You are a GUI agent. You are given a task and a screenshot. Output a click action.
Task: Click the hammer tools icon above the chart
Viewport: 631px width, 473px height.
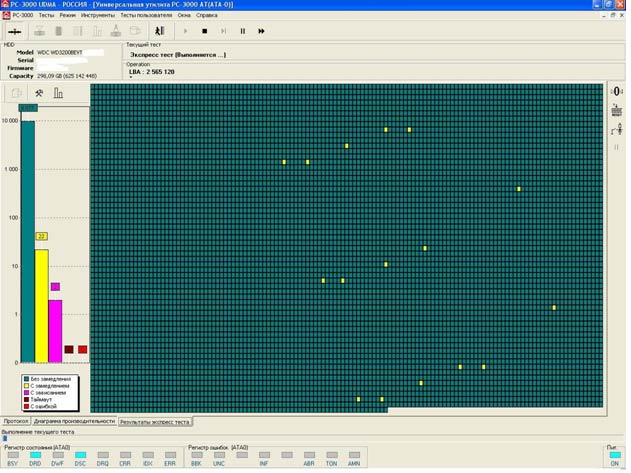pos(39,93)
